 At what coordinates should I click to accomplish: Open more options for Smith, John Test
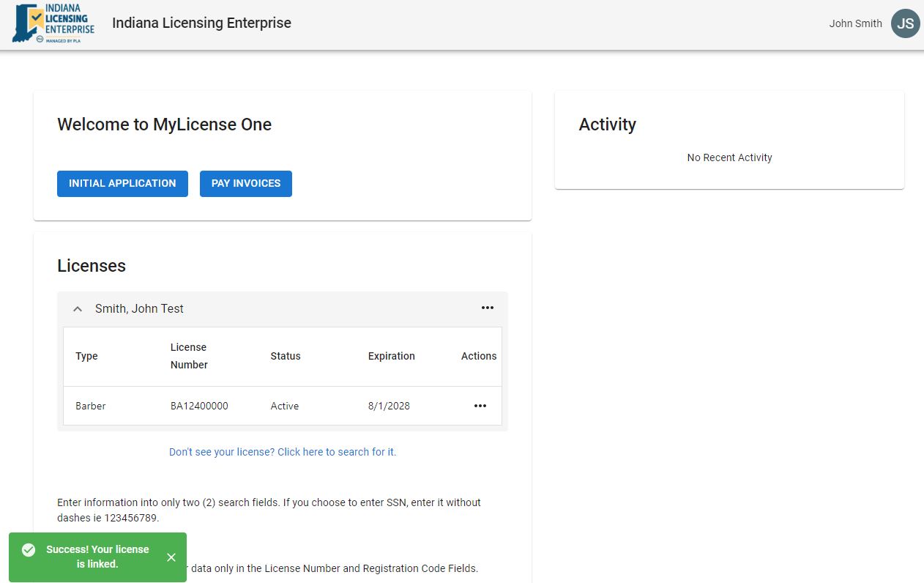click(488, 308)
